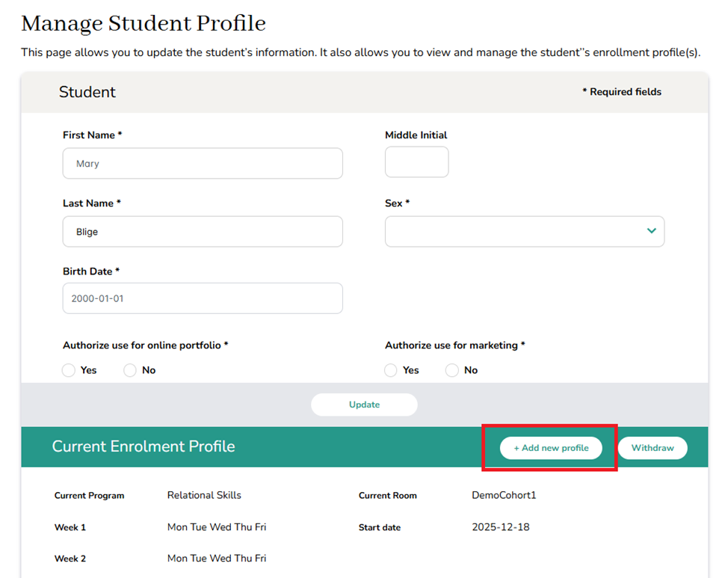The image size is (728, 578).
Task: Choose No for marketing authorization
Action: [x=452, y=370]
